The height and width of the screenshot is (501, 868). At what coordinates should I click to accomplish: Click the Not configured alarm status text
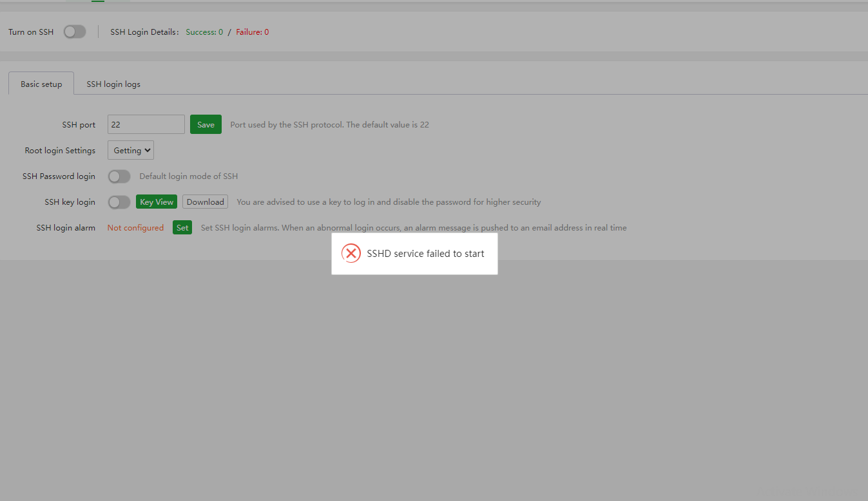[135, 227]
